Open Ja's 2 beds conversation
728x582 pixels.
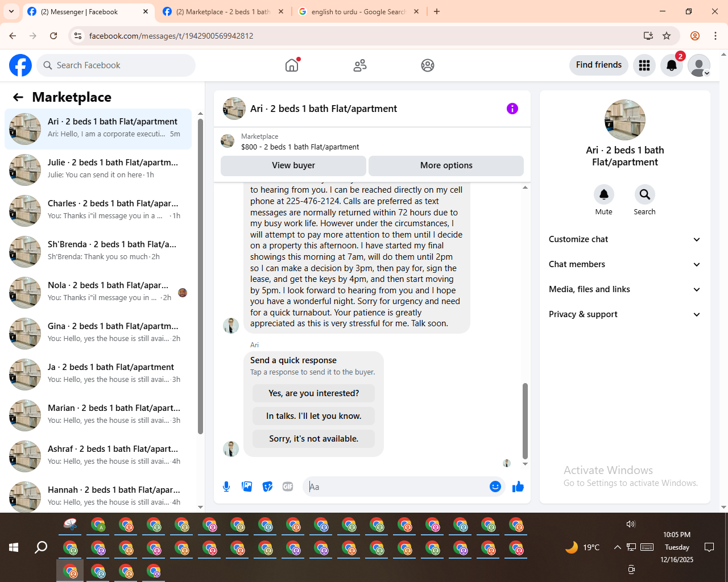click(98, 374)
